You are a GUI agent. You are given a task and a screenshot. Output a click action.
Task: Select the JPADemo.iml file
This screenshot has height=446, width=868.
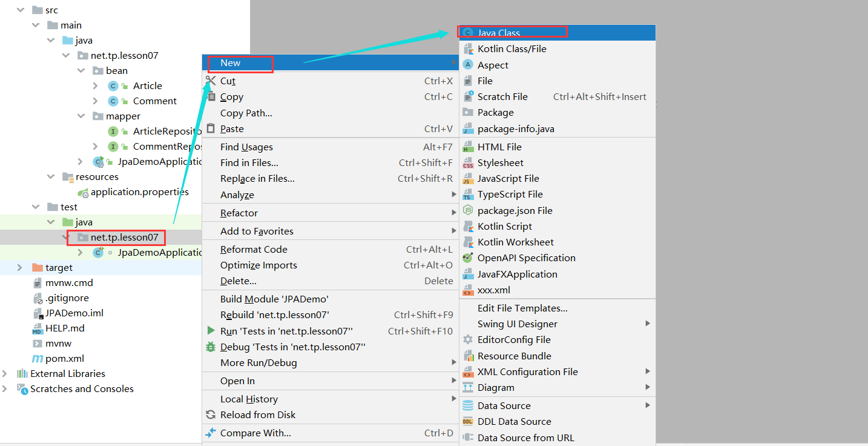(x=74, y=313)
